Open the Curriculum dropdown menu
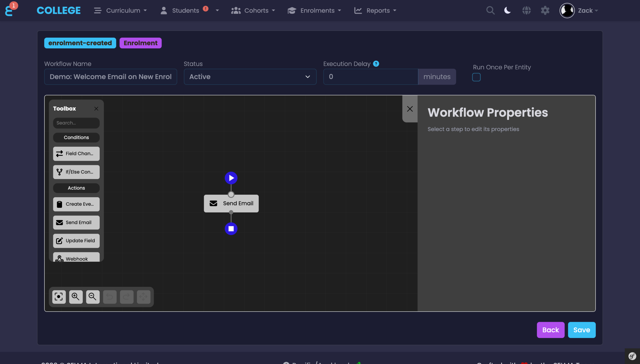Screen dimensions: 640x364 click(x=123, y=10)
